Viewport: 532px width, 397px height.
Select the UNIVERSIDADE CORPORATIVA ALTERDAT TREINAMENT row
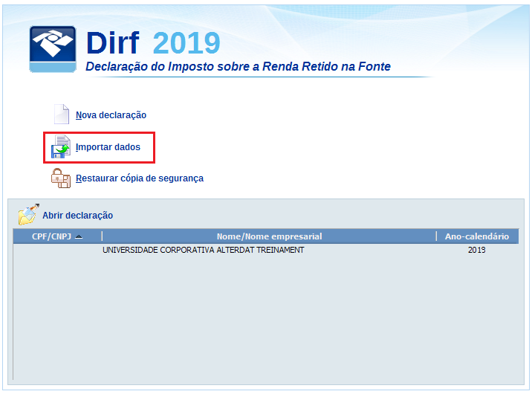tap(266, 250)
